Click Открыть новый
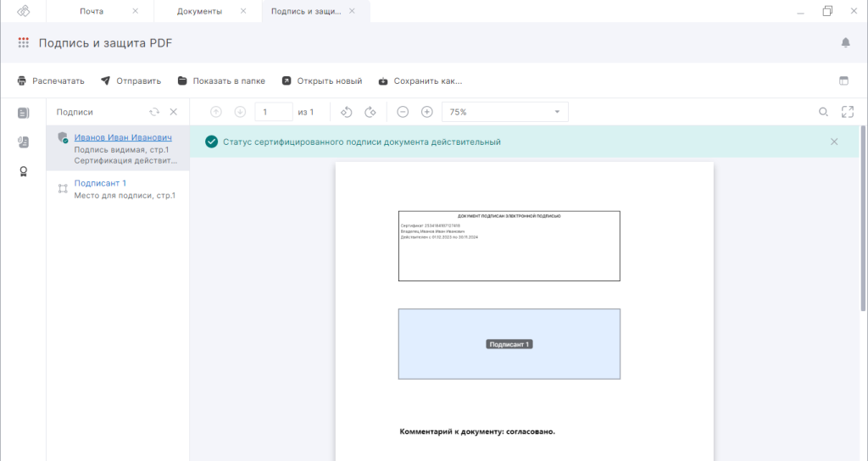 321,81
